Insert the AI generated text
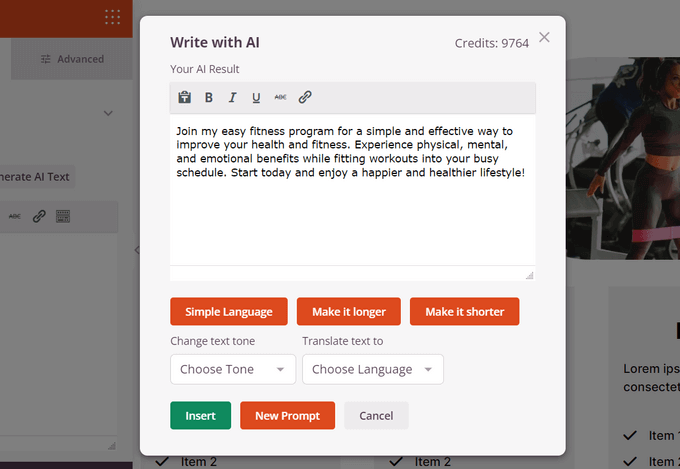 click(200, 416)
